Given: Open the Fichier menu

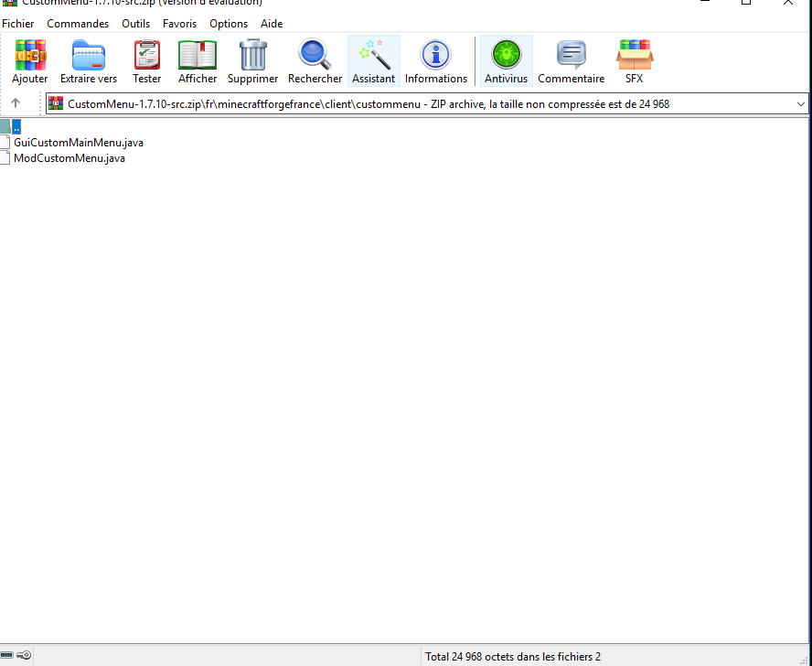Looking at the screenshot, I should coord(18,24).
